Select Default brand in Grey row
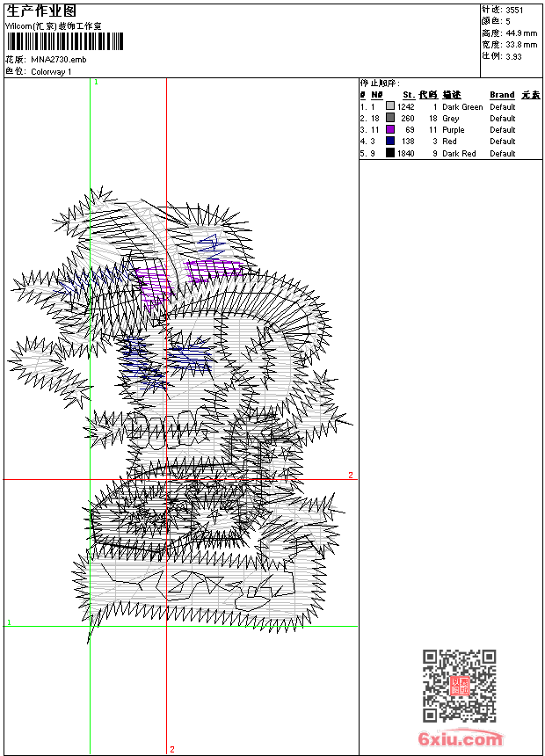Screen dimensions: 545x756 [x=503, y=118]
